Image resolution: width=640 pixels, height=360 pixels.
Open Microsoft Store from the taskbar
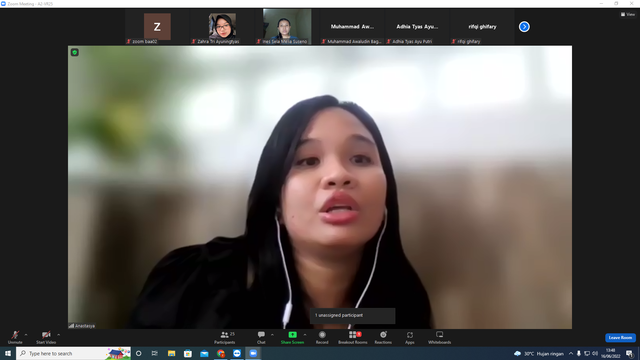point(188,353)
